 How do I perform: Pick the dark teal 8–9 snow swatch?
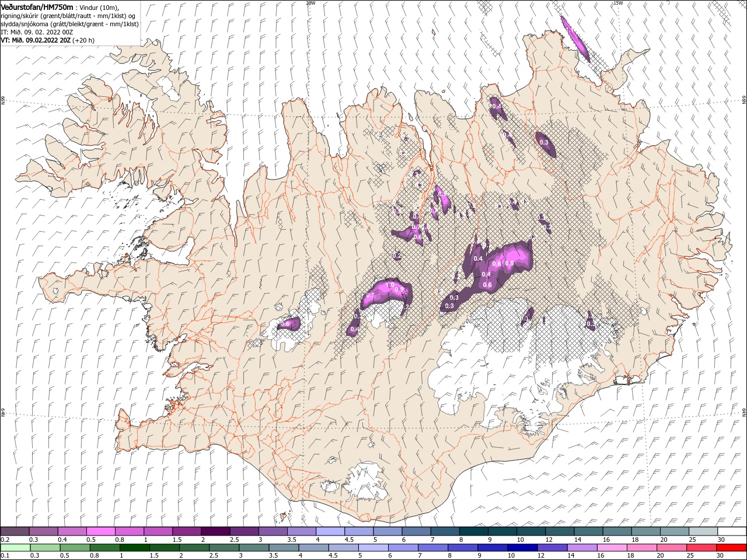click(x=473, y=531)
